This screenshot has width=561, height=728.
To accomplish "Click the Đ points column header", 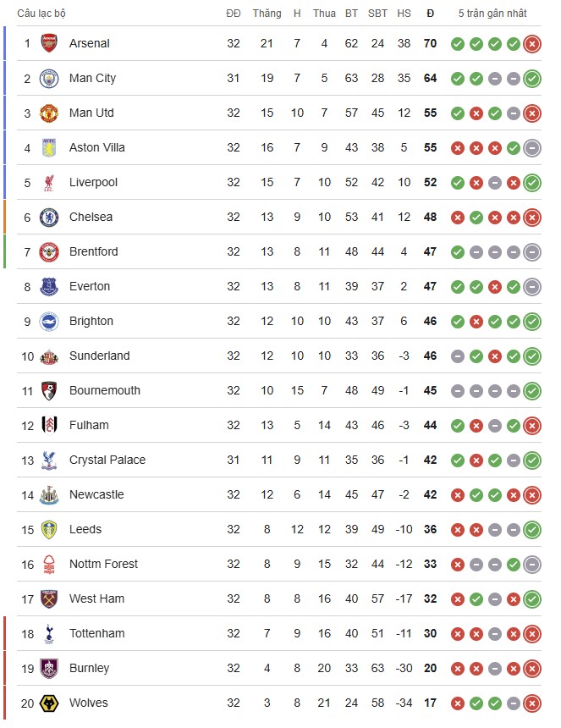I will (430, 13).
